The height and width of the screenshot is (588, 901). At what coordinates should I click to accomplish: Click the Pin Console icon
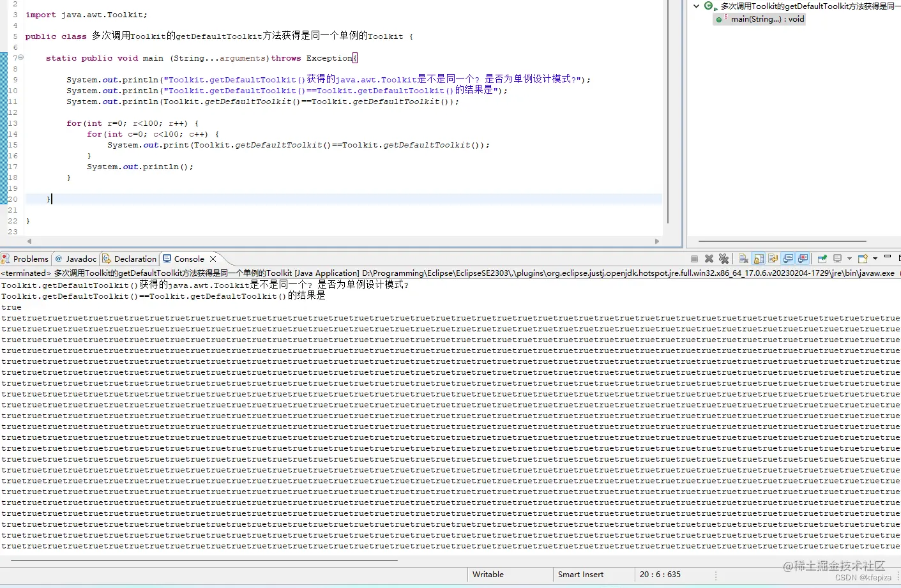(822, 259)
